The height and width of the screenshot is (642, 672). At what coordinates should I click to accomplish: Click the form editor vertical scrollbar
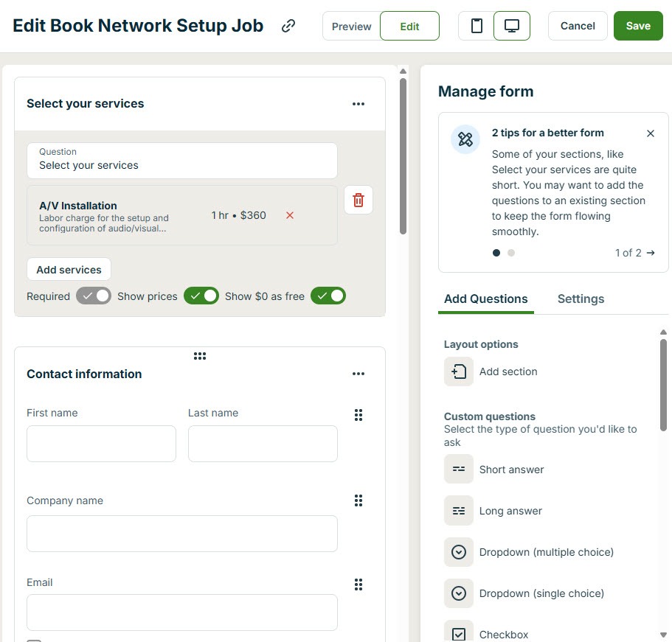pyautogui.click(x=403, y=156)
